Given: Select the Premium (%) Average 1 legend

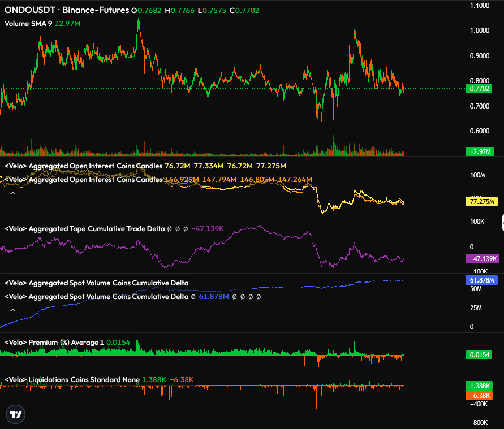Looking at the screenshot, I should [x=54, y=343].
